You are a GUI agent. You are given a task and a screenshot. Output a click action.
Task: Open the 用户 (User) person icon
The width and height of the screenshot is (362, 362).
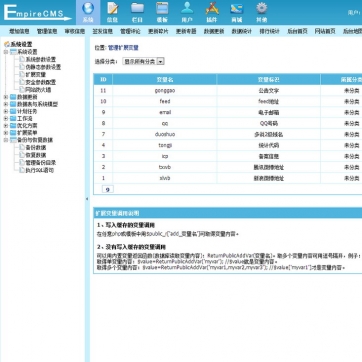click(x=187, y=8)
